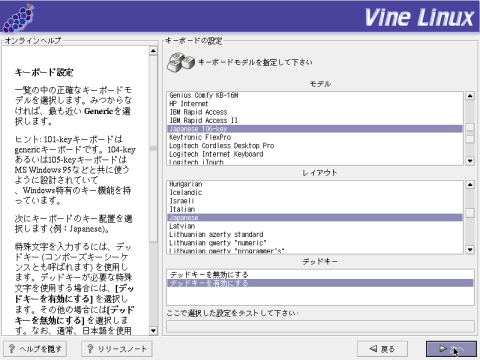Choose Italian layout
This screenshot has width=480, height=360.
[x=315, y=209]
